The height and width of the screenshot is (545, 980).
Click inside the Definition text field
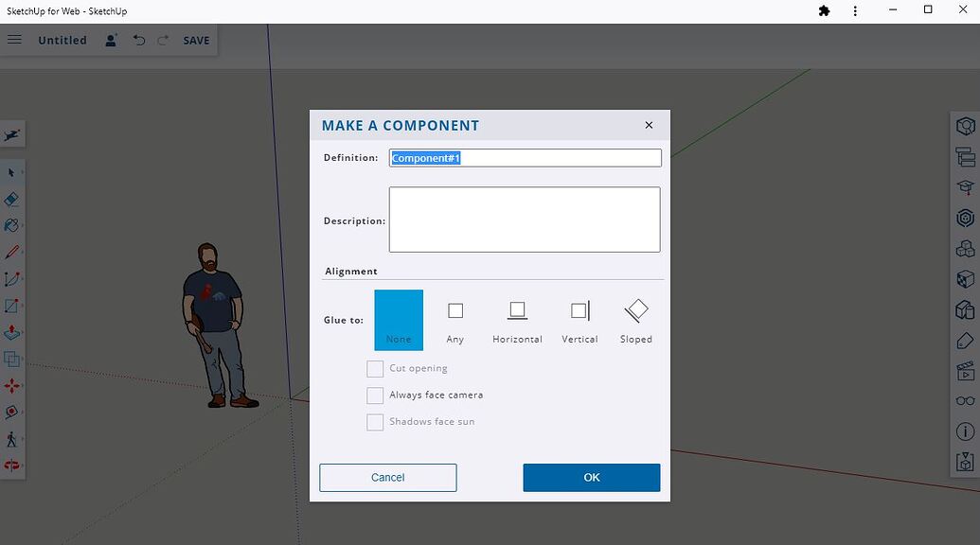525,157
